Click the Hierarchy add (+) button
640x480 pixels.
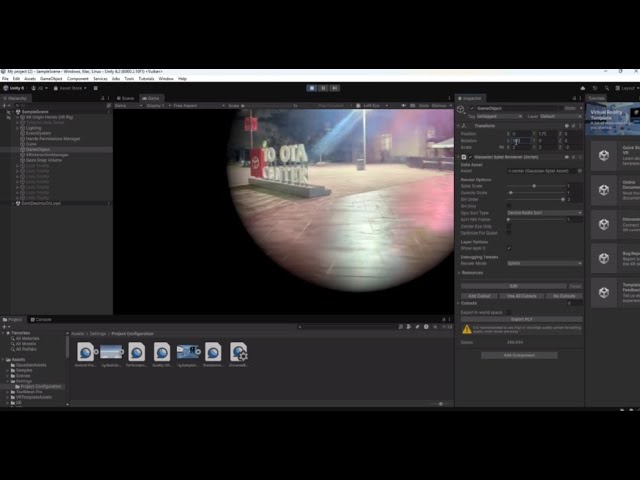click(4, 106)
